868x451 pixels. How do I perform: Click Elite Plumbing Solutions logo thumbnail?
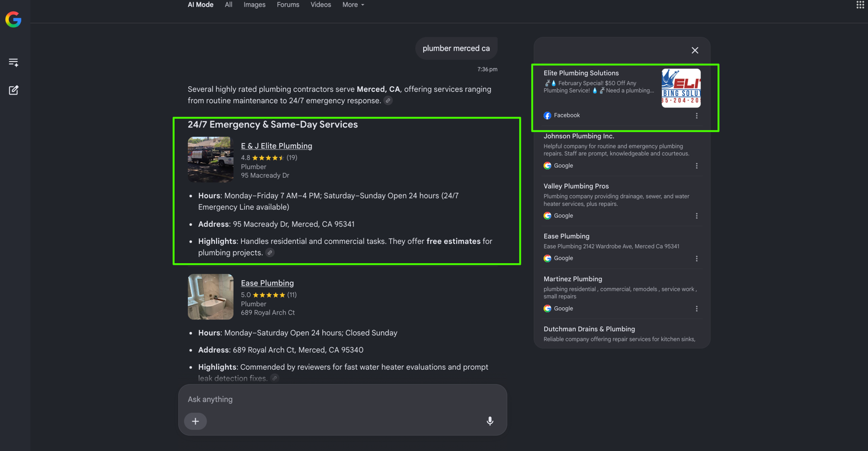(681, 88)
